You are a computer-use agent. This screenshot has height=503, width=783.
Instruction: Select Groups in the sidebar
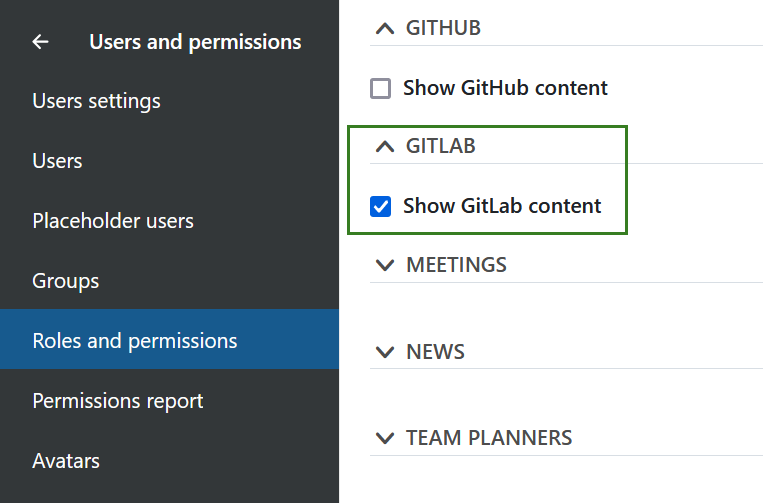(x=66, y=281)
